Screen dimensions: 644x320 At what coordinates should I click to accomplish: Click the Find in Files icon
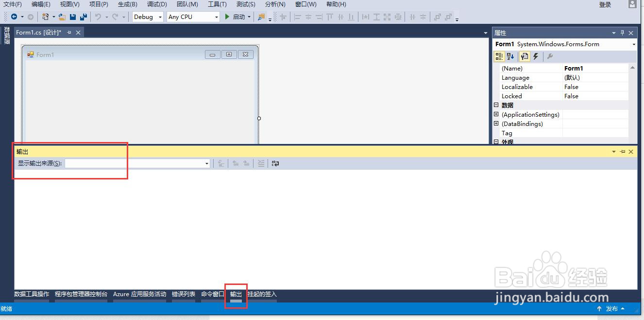(261, 17)
